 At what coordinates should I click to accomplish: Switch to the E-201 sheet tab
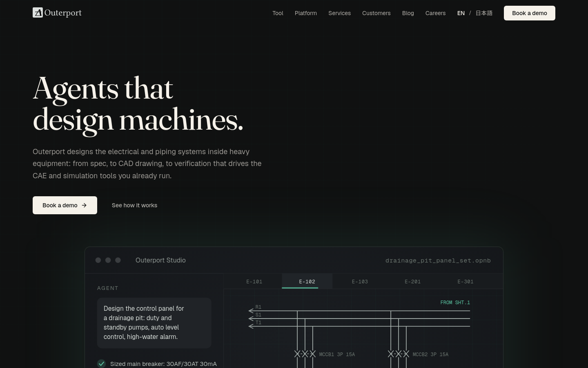[x=412, y=281]
